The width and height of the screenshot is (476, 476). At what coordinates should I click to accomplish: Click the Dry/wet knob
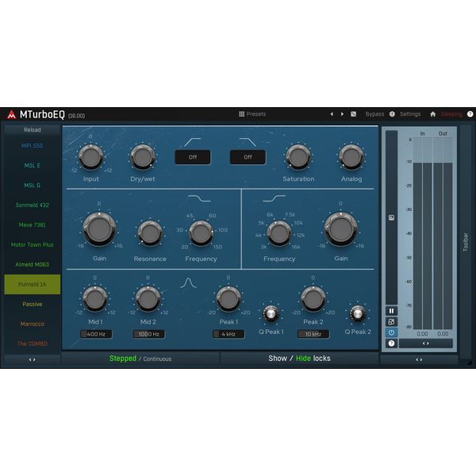[x=143, y=157]
